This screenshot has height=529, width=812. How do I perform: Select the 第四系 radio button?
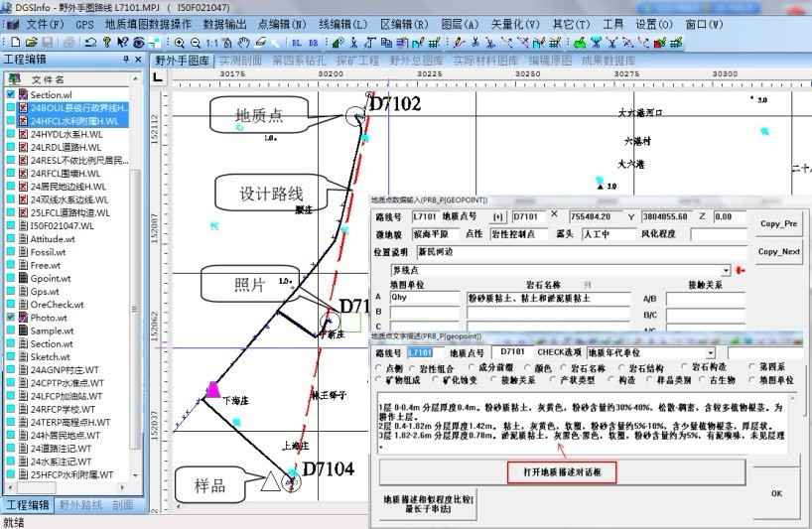pos(751,366)
